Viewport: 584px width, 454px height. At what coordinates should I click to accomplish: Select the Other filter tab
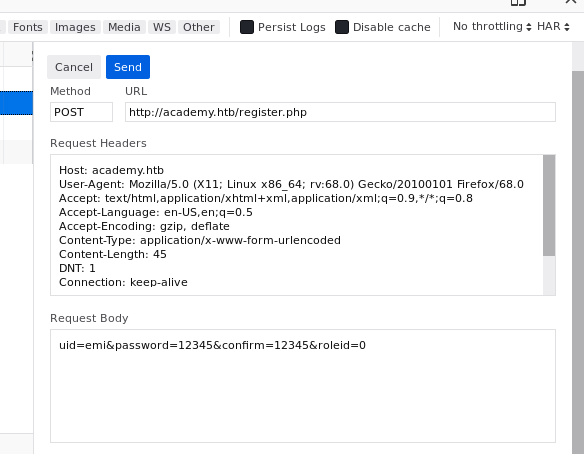point(199,27)
